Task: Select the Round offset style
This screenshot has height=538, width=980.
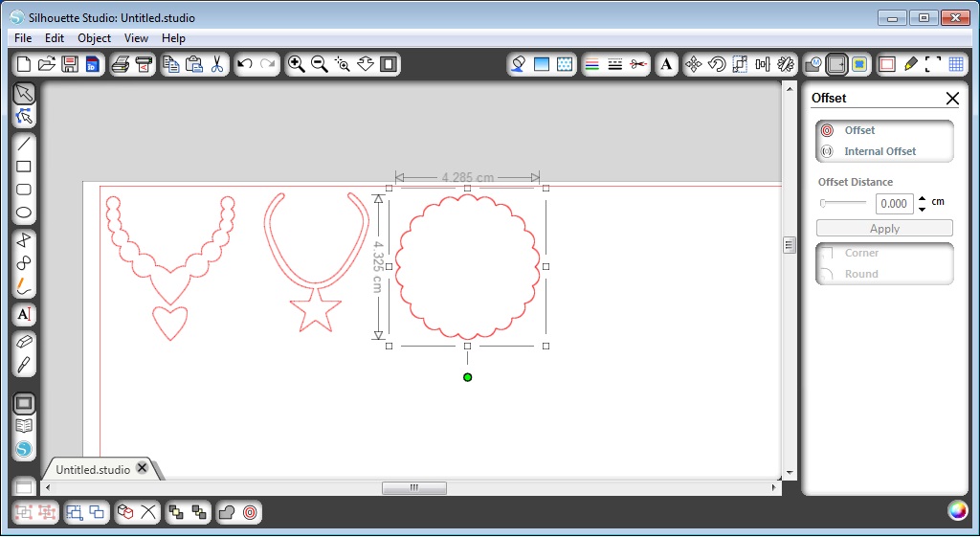Action: [x=861, y=274]
